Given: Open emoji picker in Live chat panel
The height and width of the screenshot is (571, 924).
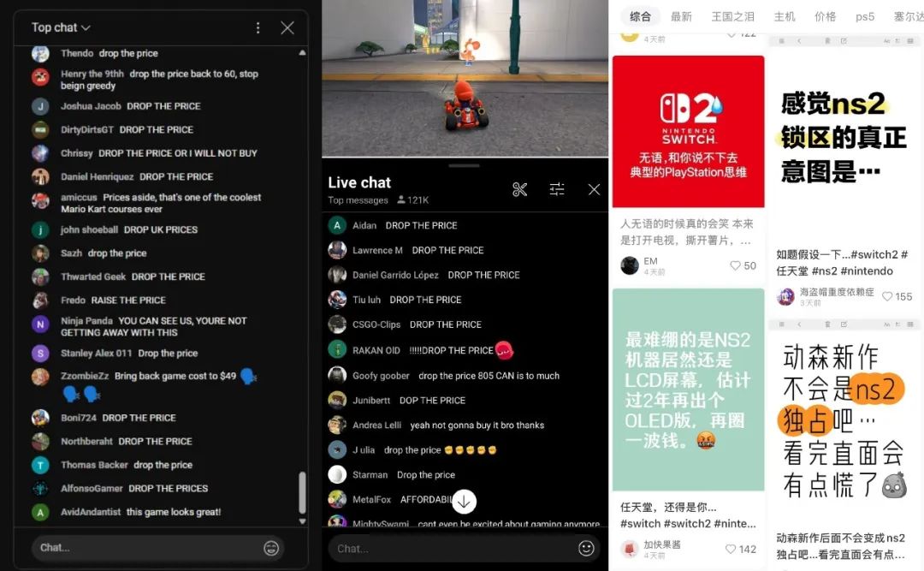Looking at the screenshot, I should tap(586, 549).
